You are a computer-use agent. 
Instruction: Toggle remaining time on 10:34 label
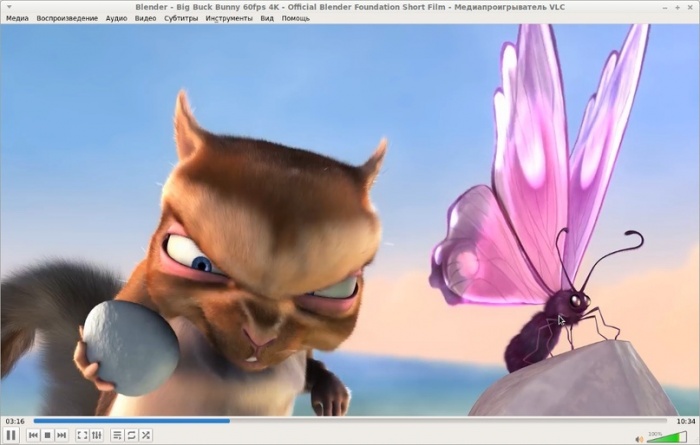coord(685,421)
